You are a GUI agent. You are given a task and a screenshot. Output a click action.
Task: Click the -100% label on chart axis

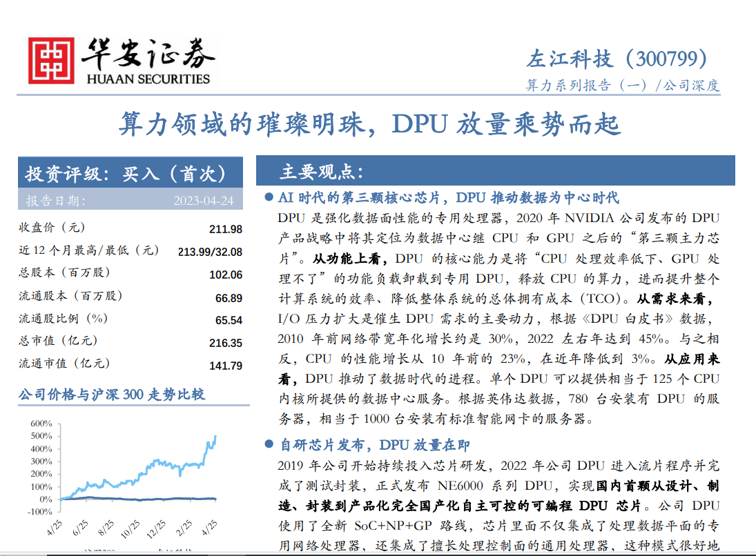pyautogui.click(x=40, y=512)
